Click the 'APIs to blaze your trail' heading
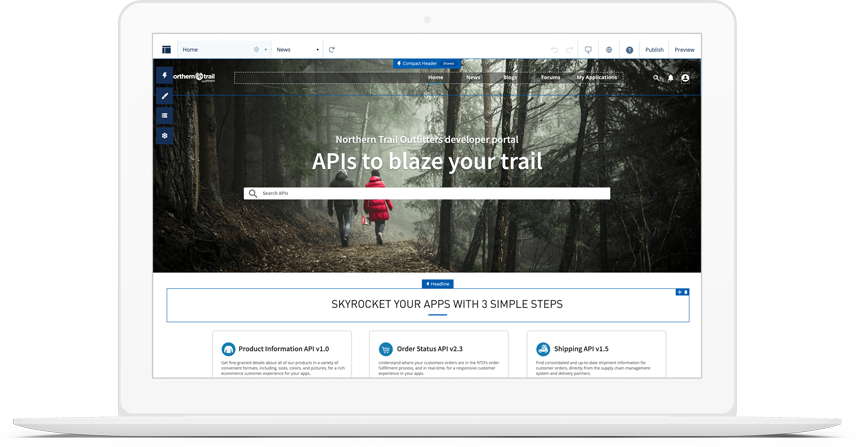 click(x=427, y=161)
